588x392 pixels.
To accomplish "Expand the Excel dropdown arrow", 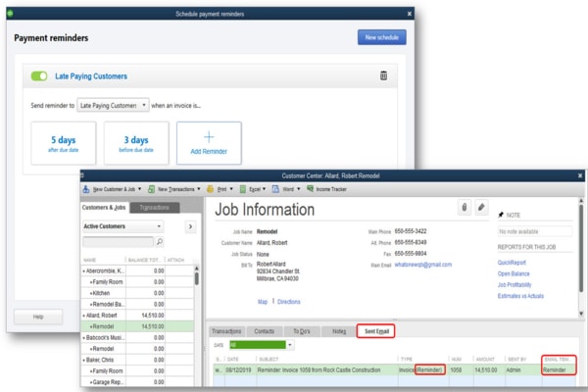I will tap(264, 189).
